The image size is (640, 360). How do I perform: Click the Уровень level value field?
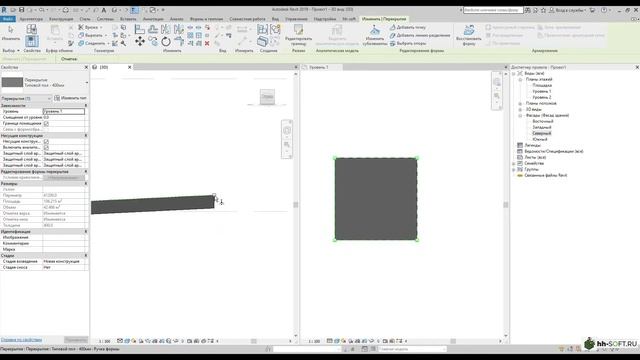(64, 111)
